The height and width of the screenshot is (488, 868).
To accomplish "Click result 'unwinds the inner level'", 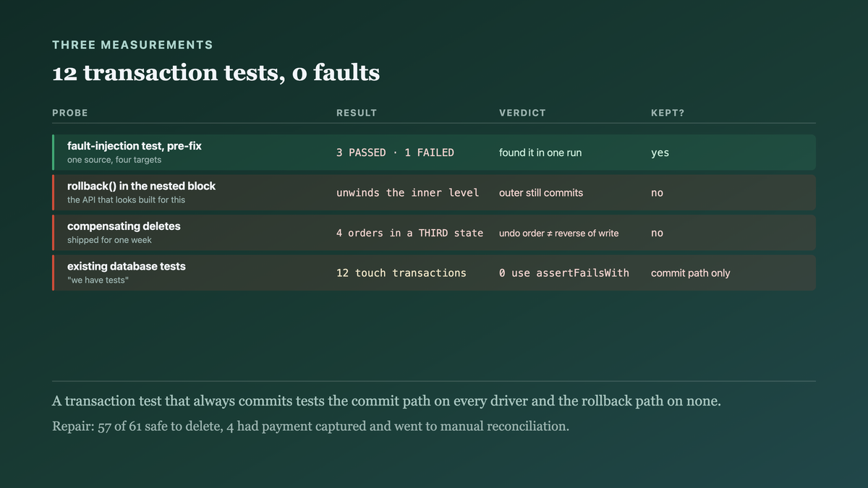I will (x=408, y=192).
